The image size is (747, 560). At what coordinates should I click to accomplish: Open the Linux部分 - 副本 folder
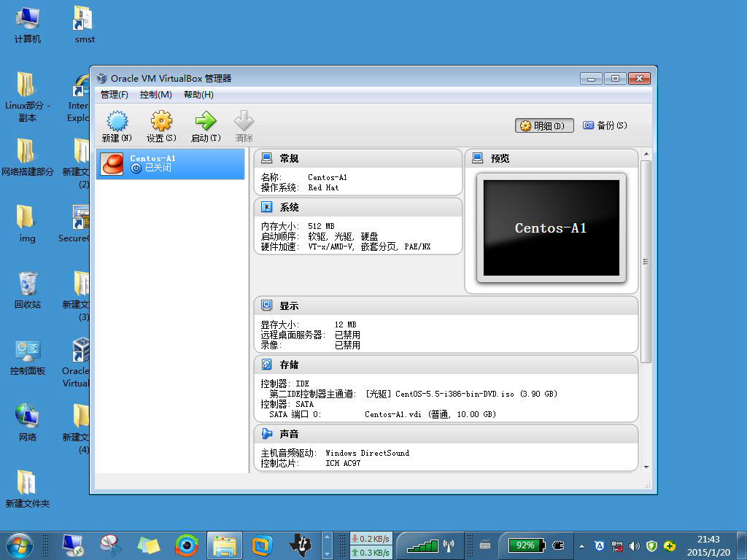tap(27, 97)
